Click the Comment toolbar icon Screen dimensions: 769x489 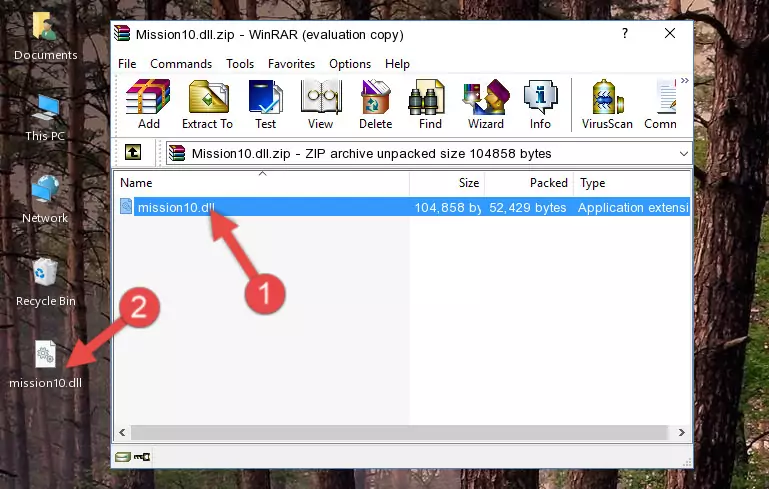point(661,104)
